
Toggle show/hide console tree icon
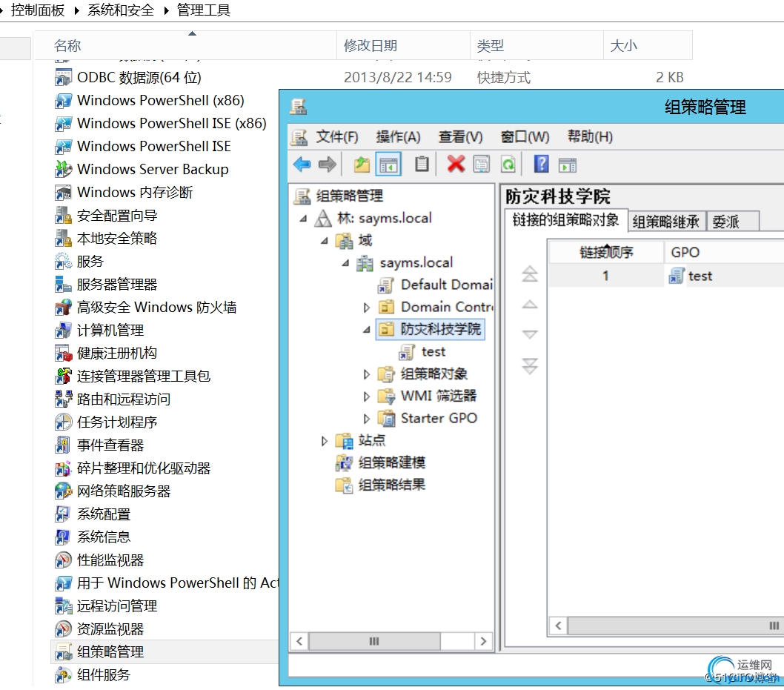388,164
